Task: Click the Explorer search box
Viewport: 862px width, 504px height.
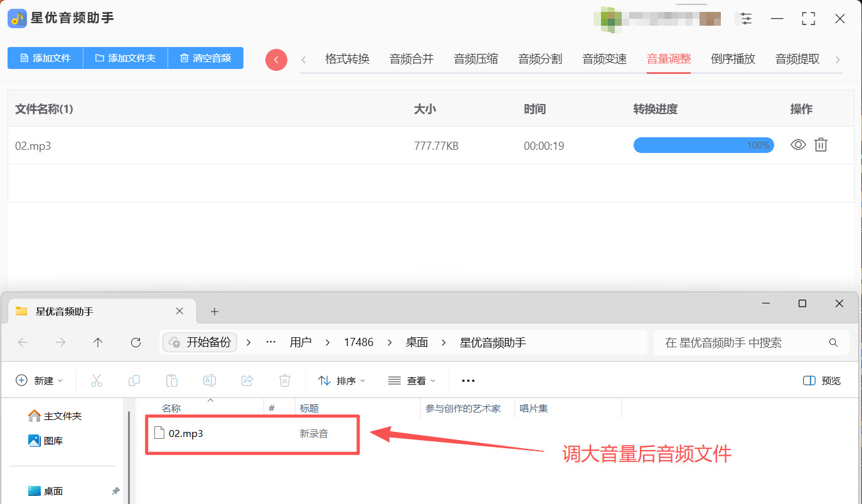Action: point(752,342)
